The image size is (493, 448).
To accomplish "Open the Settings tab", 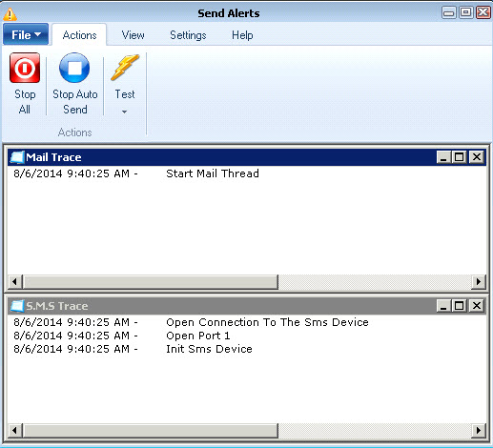I will click(x=188, y=35).
